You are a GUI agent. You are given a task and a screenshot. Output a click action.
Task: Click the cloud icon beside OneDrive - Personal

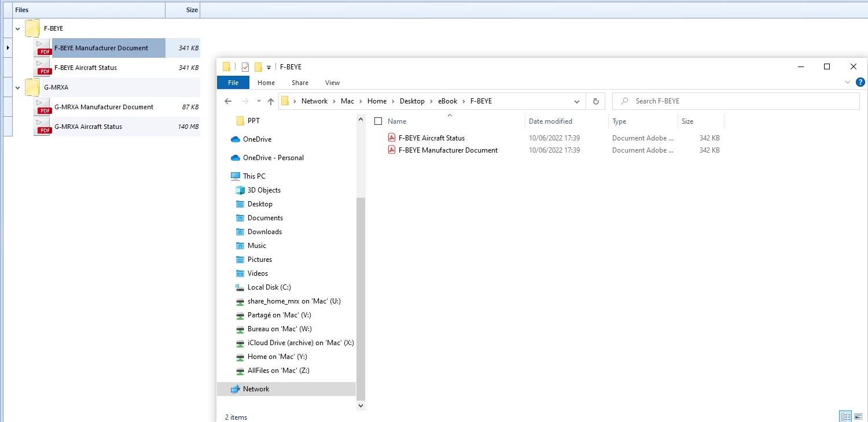click(x=235, y=158)
